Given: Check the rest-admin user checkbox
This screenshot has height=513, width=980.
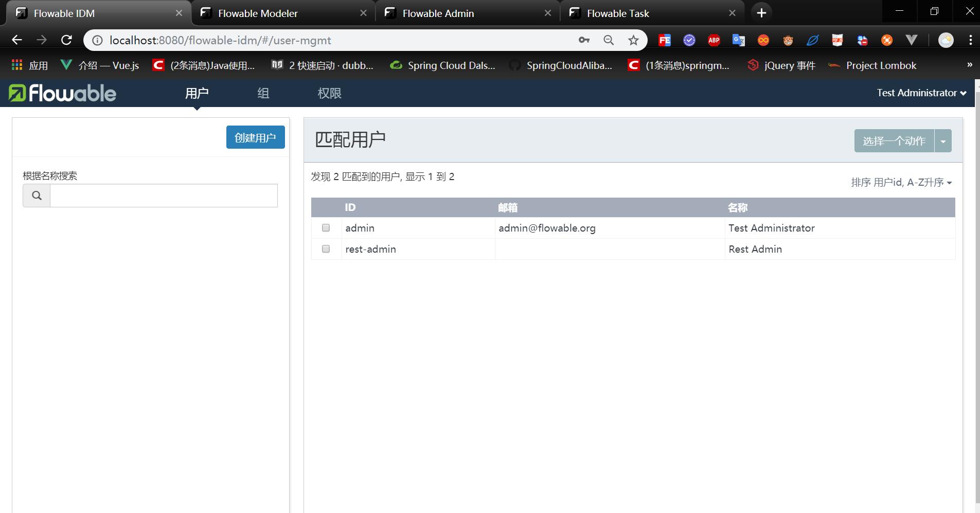Looking at the screenshot, I should pyautogui.click(x=326, y=249).
